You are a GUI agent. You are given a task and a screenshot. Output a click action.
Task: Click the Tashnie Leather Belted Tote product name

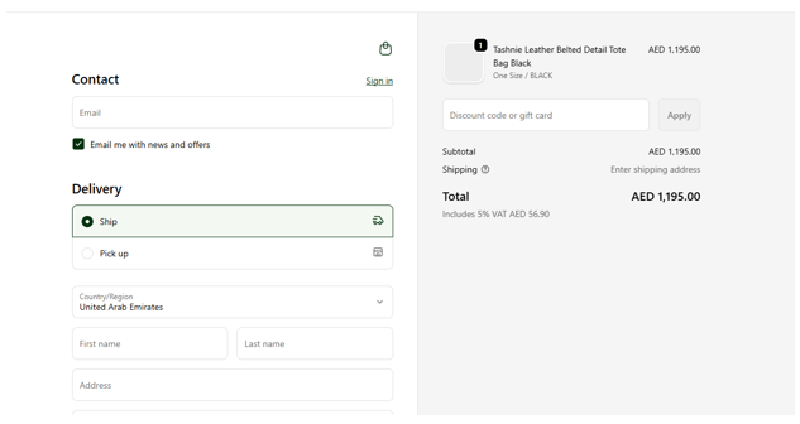point(559,56)
